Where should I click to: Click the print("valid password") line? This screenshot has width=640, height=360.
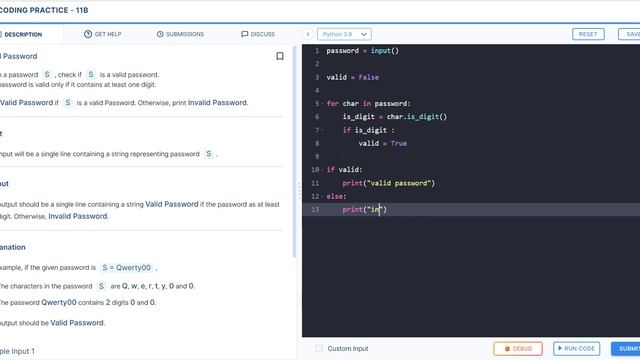pos(389,183)
